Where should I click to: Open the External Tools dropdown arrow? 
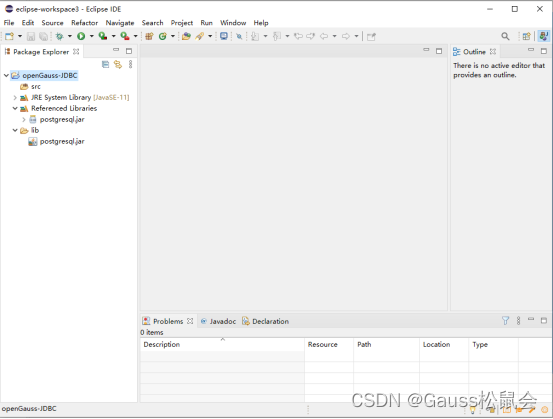[135, 36]
